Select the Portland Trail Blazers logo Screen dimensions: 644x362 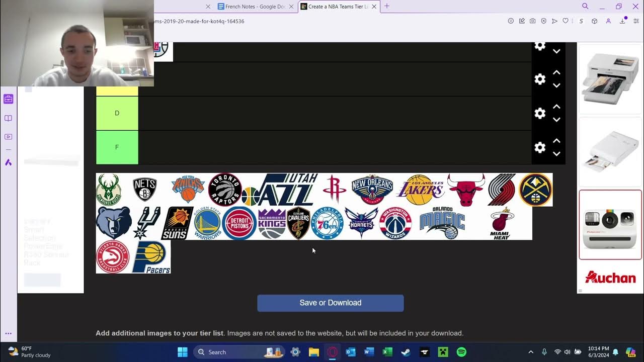coord(502,190)
